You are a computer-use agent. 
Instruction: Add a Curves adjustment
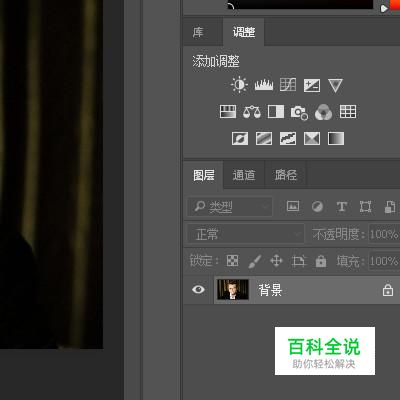tap(288, 85)
